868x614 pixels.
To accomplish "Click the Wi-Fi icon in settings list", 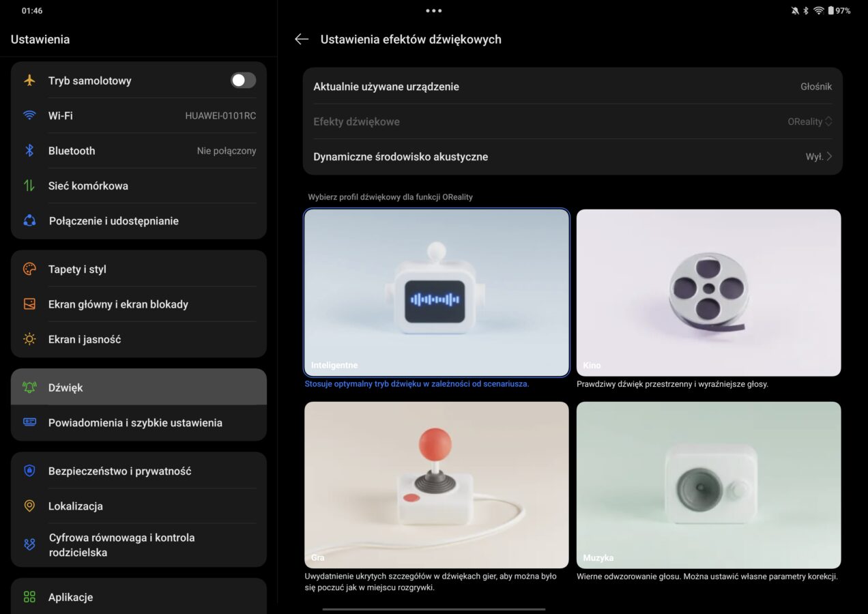I will 29,115.
